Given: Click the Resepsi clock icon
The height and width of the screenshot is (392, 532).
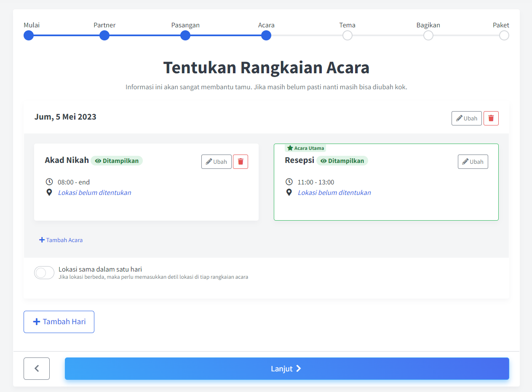Looking at the screenshot, I should click(x=289, y=182).
